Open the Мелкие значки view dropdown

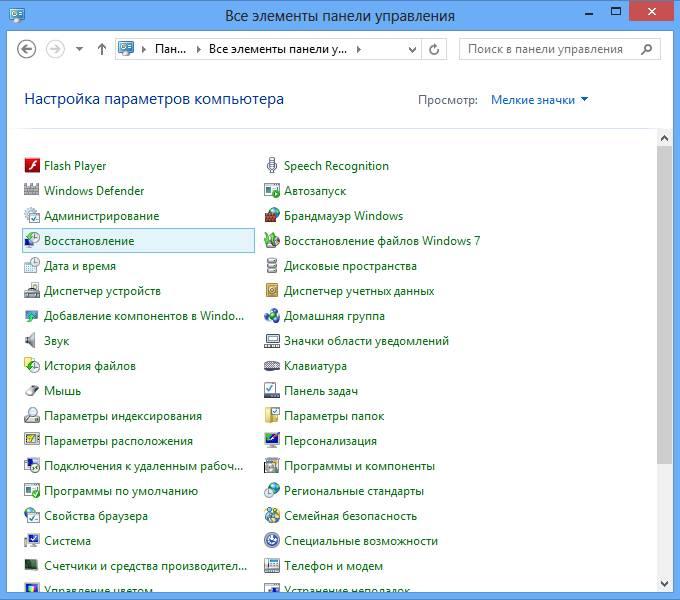tap(539, 100)
